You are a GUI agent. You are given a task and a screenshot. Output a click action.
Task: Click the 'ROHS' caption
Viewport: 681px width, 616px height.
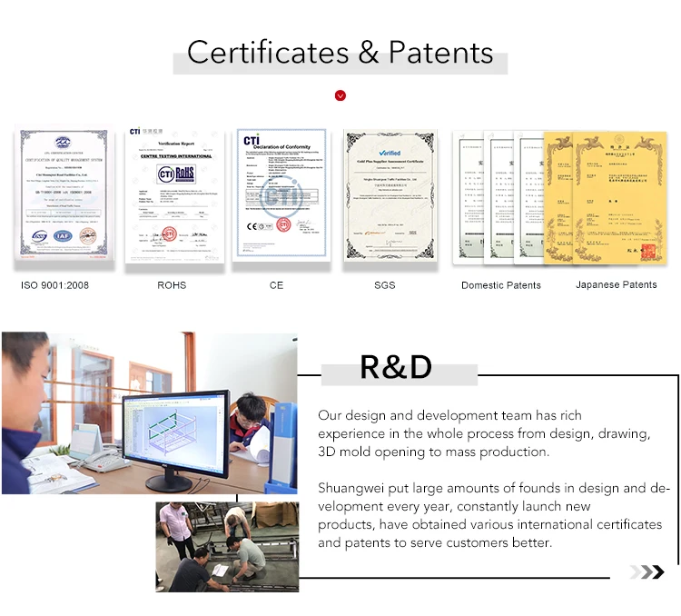(x=172, y=285)
